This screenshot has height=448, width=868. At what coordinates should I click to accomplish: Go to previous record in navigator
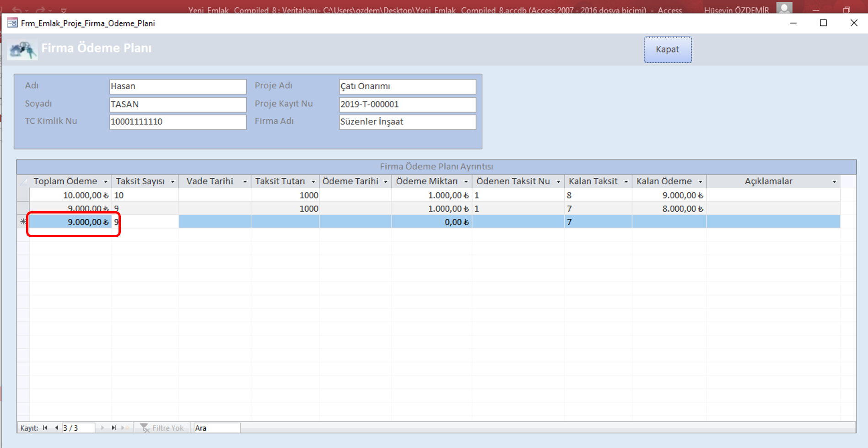pos(56,428)
